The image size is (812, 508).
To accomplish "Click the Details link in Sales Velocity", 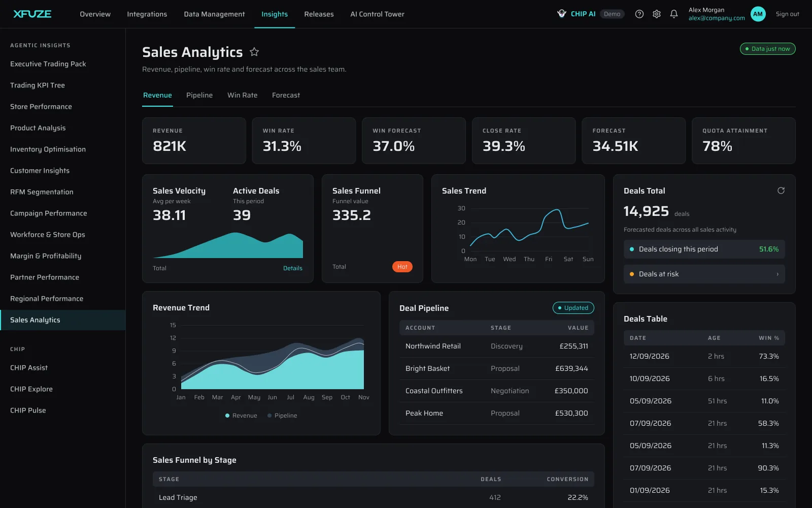I will 293,268.
